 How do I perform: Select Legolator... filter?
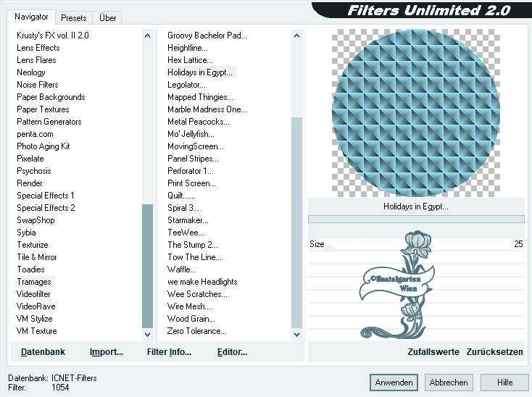tap(186, 85)
